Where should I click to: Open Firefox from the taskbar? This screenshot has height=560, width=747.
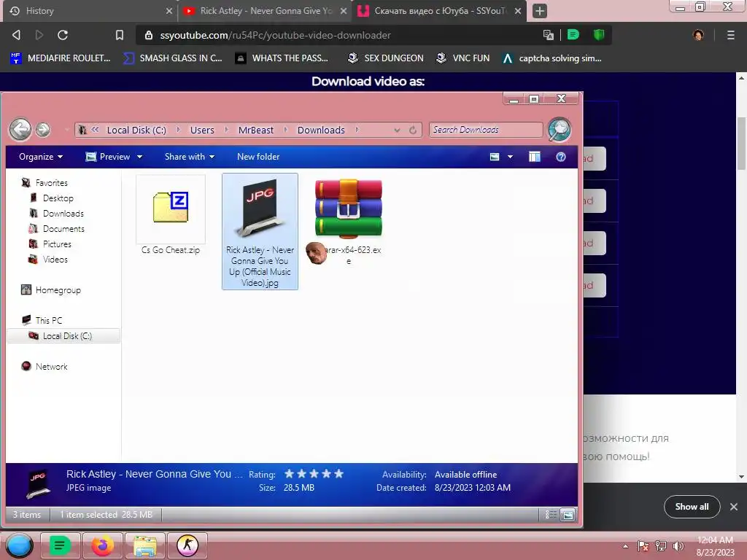[x=102, y=545]
